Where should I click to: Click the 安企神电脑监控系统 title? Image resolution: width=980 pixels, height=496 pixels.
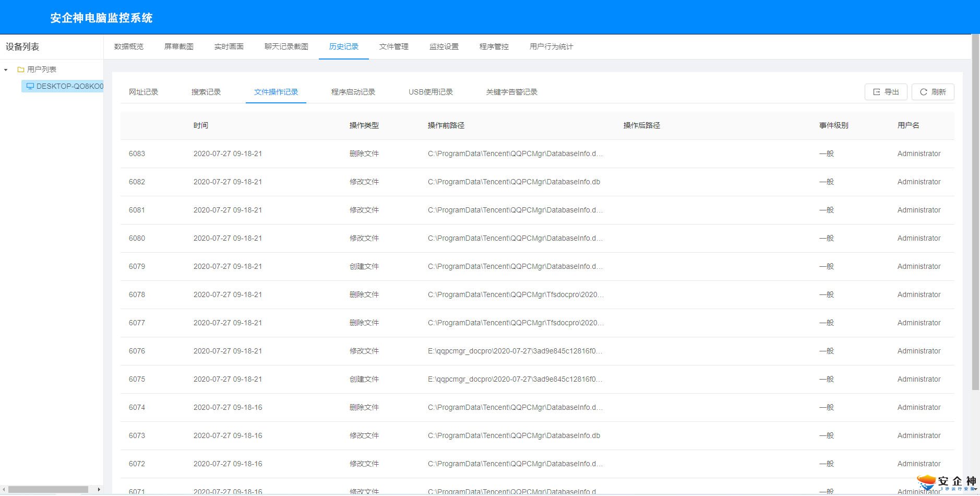click(101, 18)
